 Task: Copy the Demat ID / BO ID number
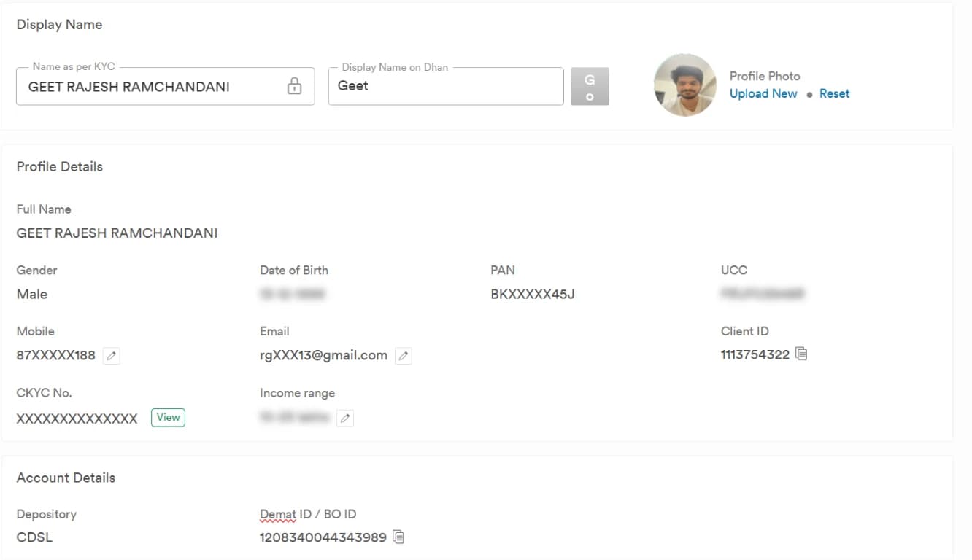click(x=398, y=537)
